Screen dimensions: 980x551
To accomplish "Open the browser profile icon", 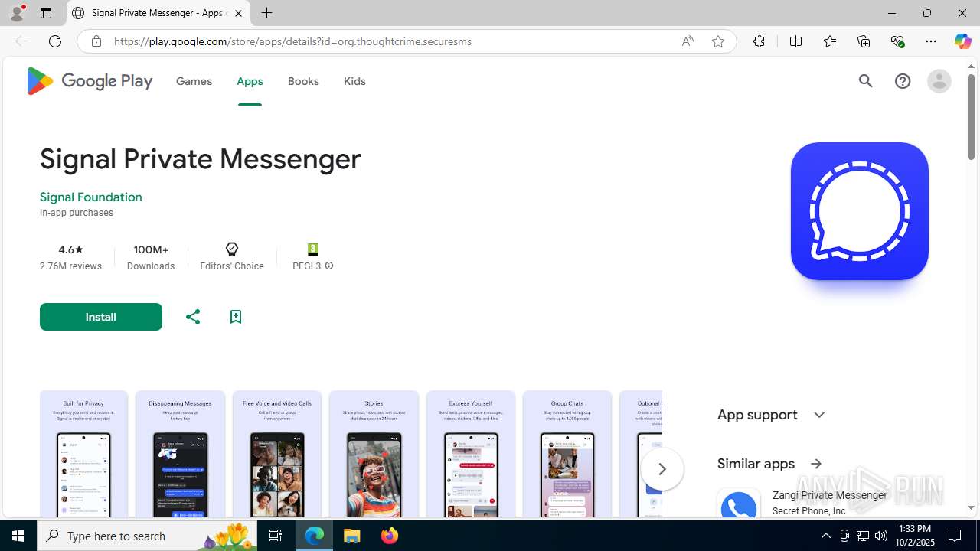I will click(17, 13).
